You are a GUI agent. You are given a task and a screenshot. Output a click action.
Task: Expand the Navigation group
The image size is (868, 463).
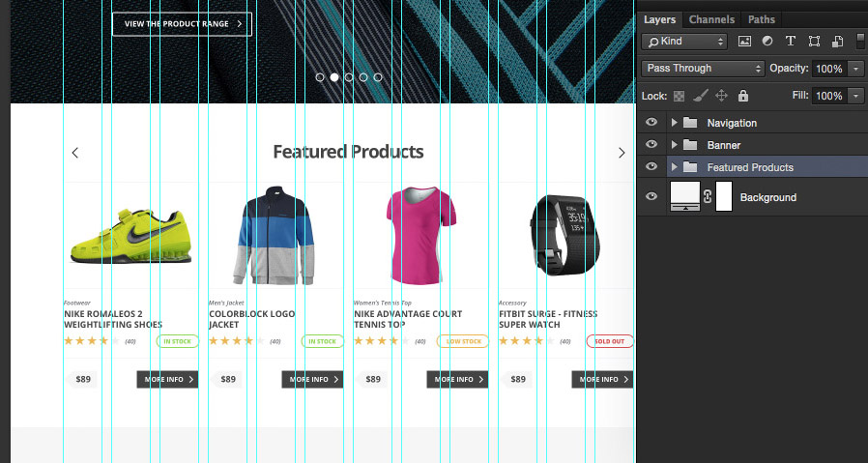pos(674,123)
